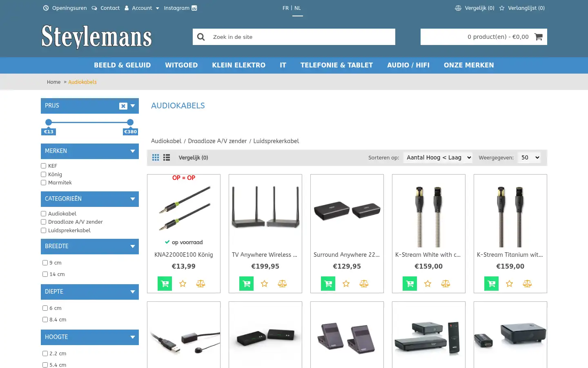
Task: Switch to list view icon
Action: coord(167,158)
